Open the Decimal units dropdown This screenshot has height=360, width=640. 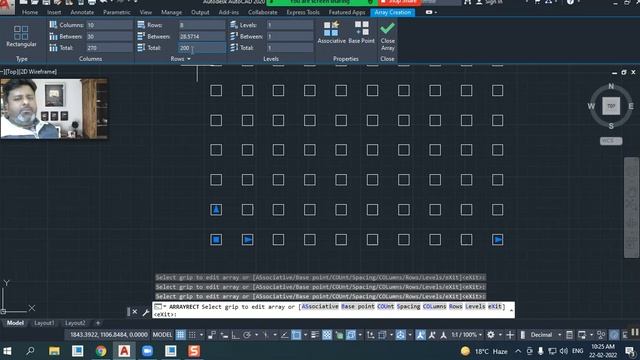pos(545,335)
